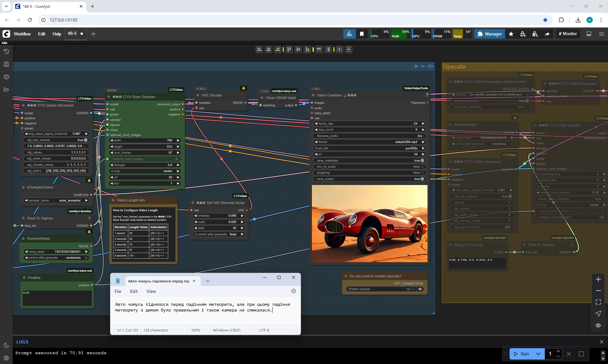Expand the Run button dropdown arrow
This screenshot has width=608, height=364.
(x=538, y=354)
